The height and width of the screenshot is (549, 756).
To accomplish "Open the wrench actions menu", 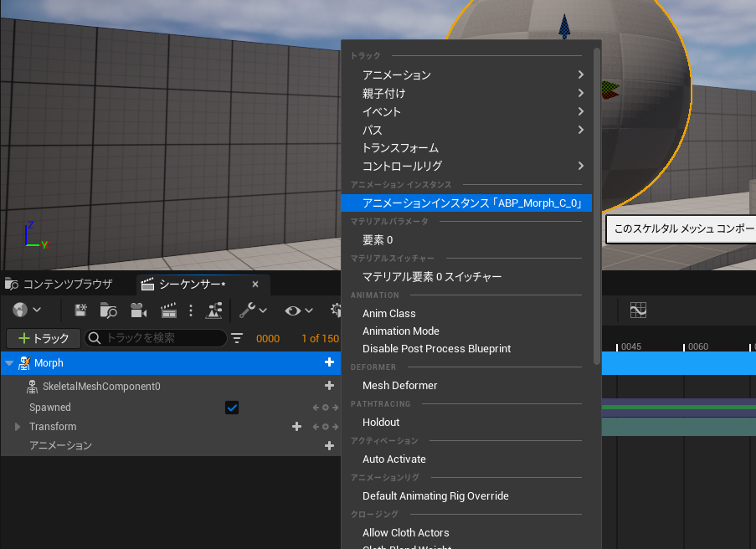I will (247, 310).
